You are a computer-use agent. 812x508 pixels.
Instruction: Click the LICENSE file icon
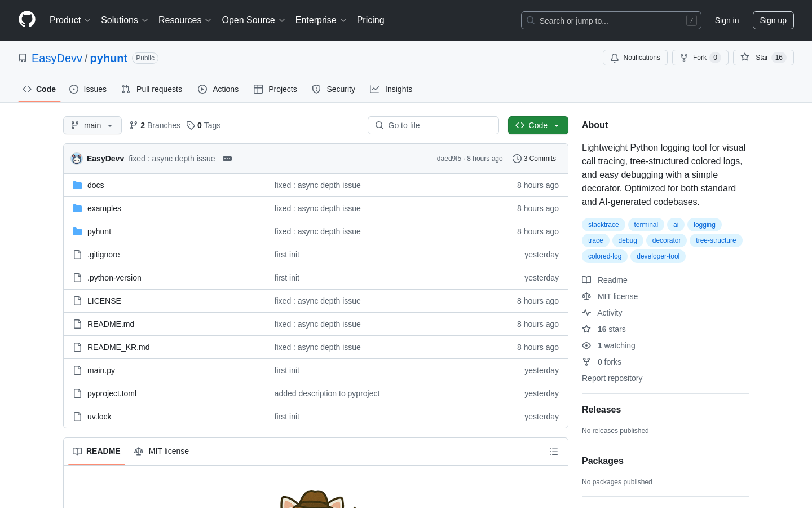77,301
